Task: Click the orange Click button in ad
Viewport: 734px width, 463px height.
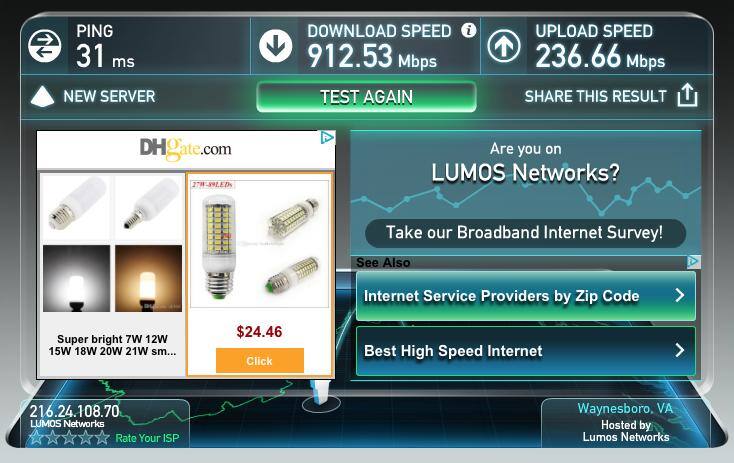Action: click(260, 360)
